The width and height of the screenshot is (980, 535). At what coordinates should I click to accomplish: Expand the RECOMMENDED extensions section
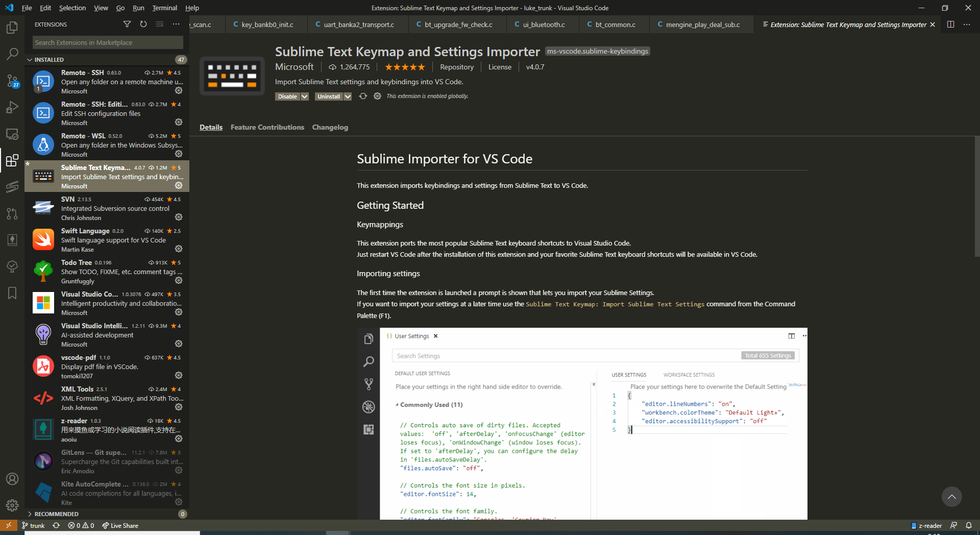point(107,514)
